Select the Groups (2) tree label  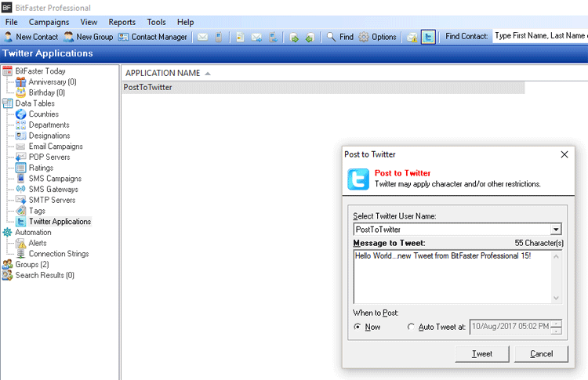[32, 265]
